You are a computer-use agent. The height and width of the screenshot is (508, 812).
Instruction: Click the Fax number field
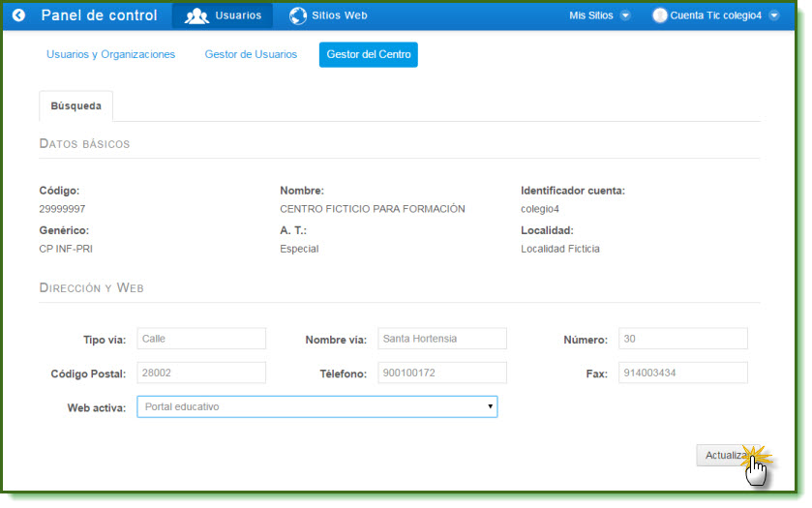pyautogui.click(x=682, y=373)
